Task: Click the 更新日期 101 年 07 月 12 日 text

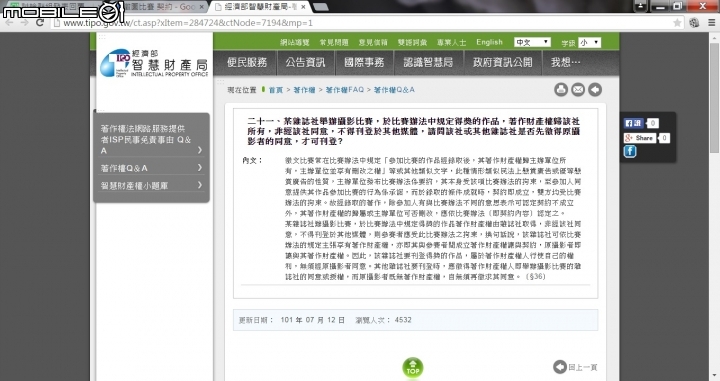Action: click(x=292, y=320)
